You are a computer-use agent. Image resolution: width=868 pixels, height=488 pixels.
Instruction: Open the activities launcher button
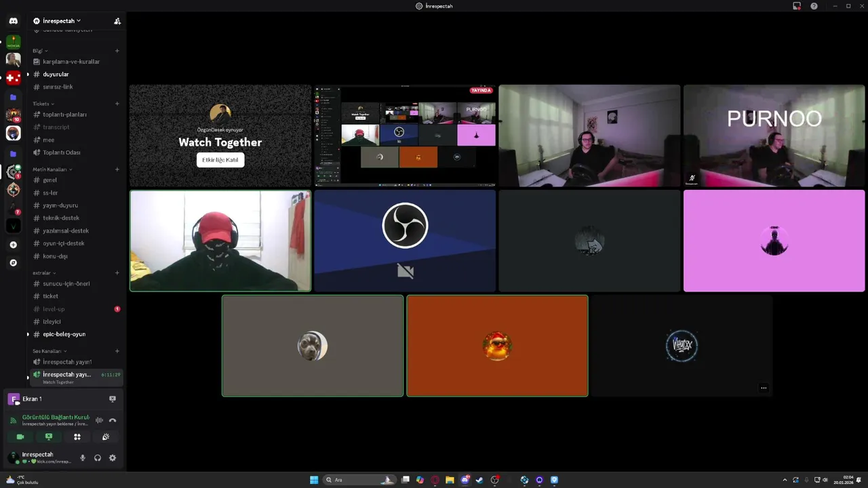pyautogui.click(x=77, y=437)
